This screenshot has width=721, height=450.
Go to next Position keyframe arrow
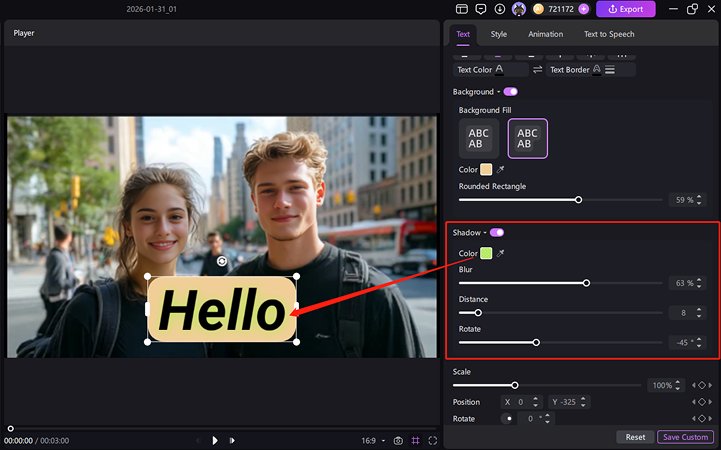click(710, 402)
